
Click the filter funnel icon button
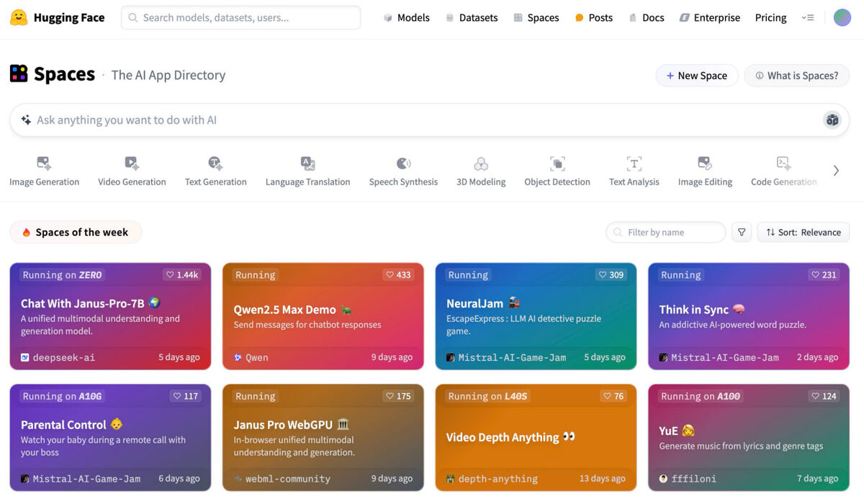(x=742, y=232)
